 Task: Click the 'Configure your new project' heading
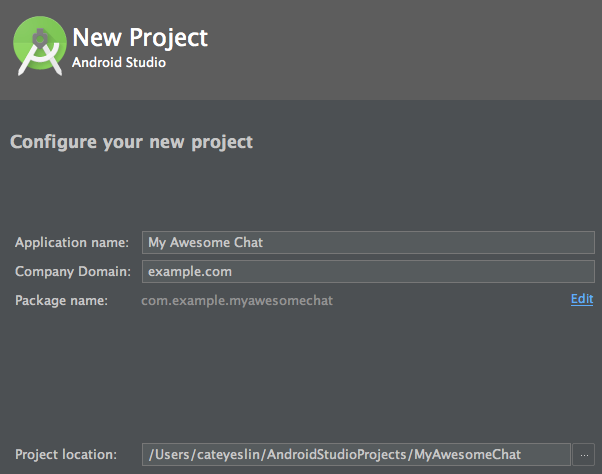click(131, 142)
